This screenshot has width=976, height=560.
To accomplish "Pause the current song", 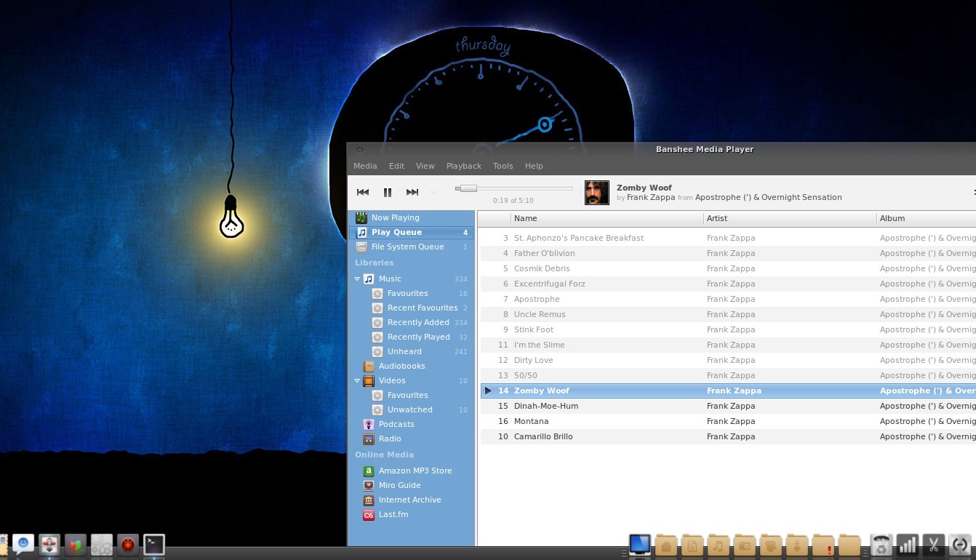I will 388,192.
